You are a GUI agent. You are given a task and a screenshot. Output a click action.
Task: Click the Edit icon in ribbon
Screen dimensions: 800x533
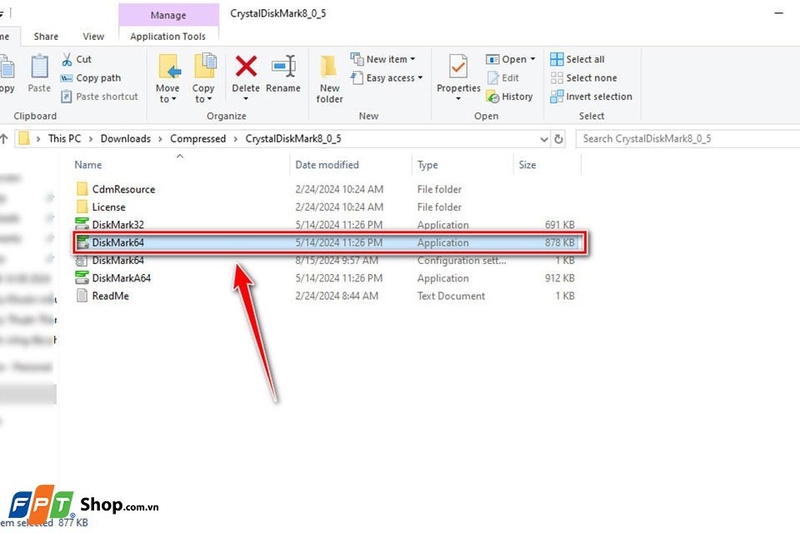[493, 78]
